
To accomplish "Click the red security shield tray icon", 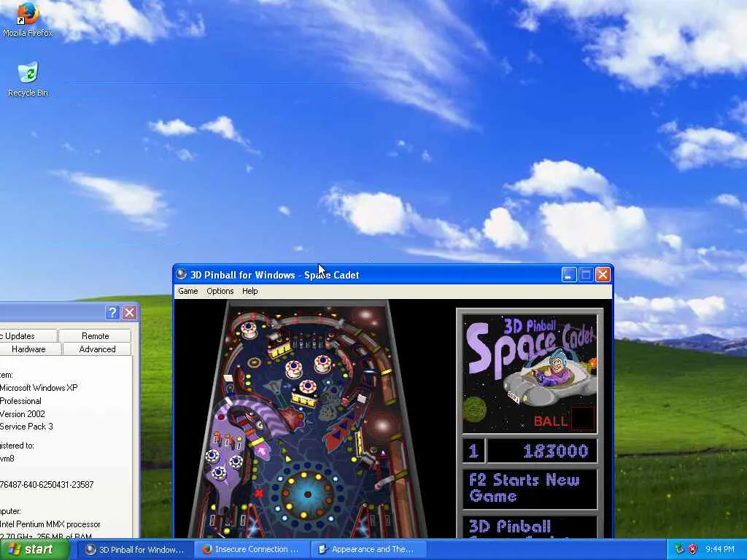I will click(693, 549).
